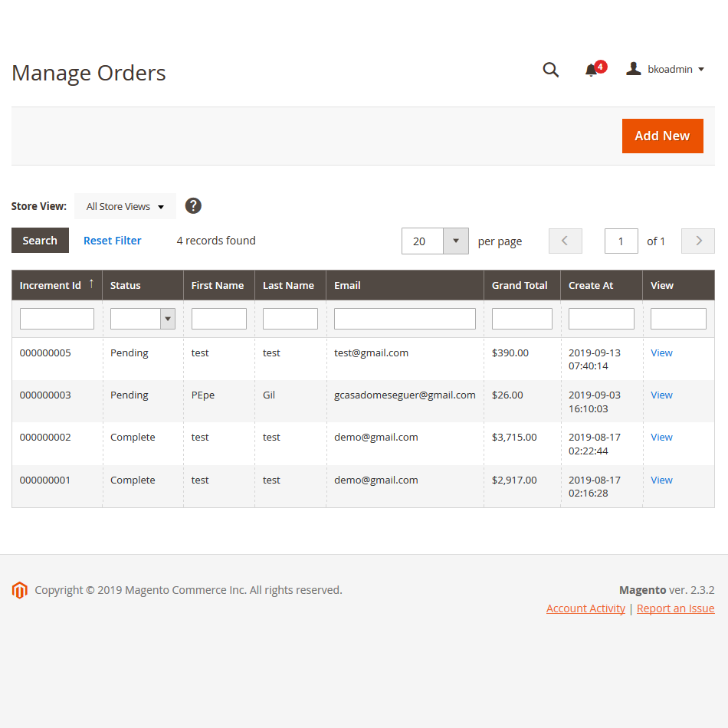Go to previous page arrow

click(565, 241)
